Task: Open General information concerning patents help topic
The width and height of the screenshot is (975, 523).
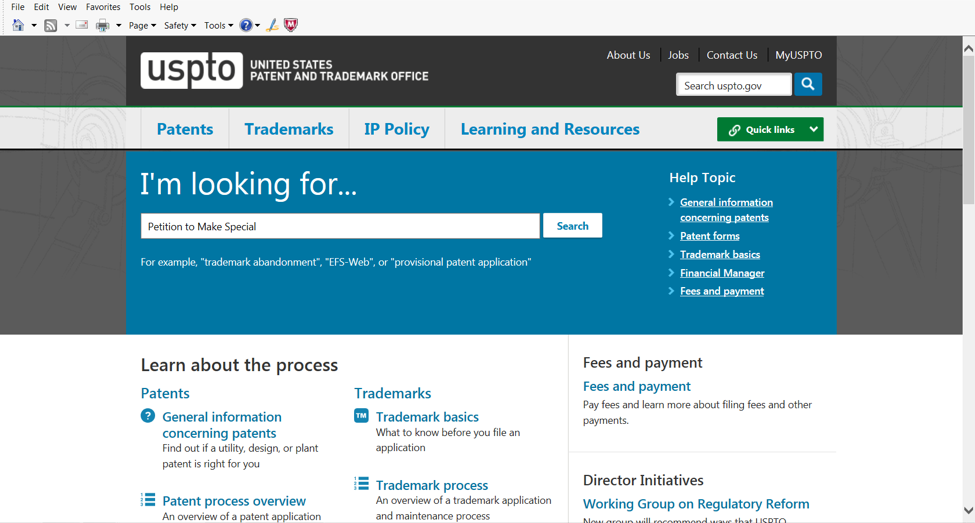Action: pos(726,210)
